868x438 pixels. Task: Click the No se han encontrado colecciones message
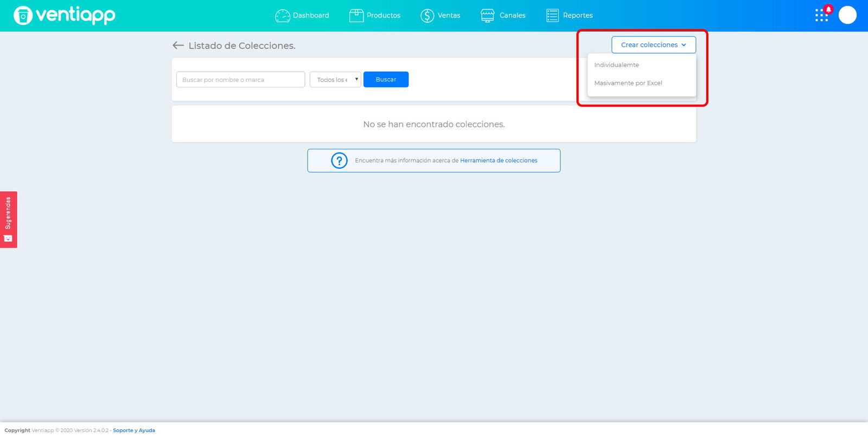(434, 124)
